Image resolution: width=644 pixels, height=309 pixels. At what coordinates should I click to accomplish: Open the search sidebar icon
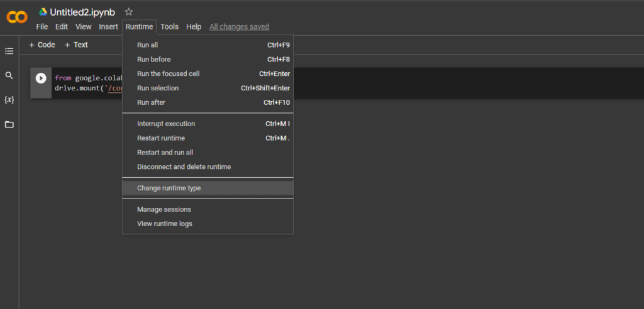click(x=9, y=75)
